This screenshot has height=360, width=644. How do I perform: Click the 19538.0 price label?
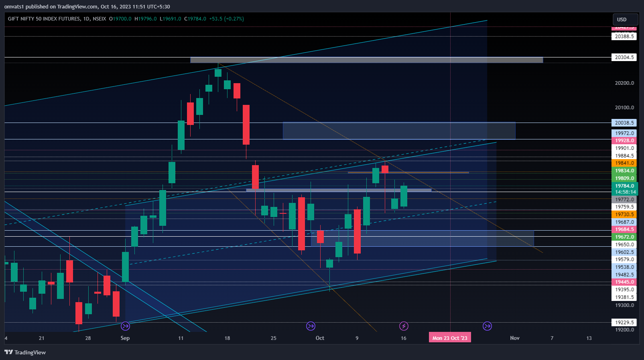click(624, 267)
